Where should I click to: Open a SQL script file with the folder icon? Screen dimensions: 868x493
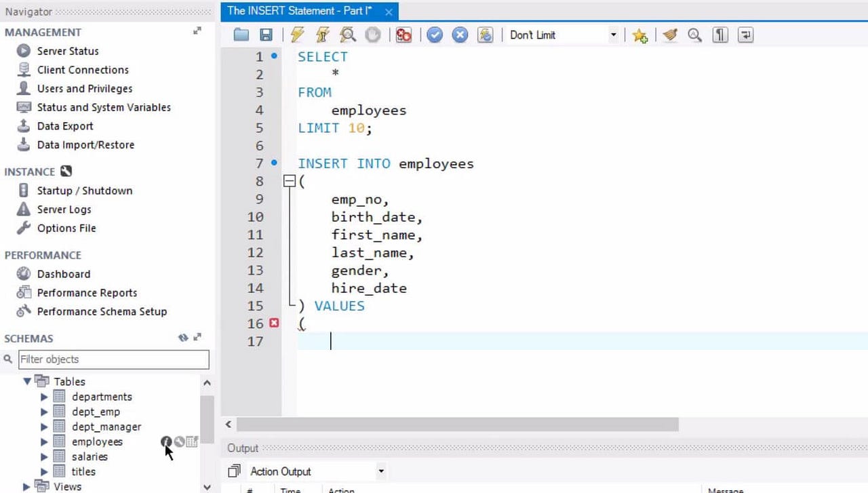pyautogui.click(x=240, y=34)
